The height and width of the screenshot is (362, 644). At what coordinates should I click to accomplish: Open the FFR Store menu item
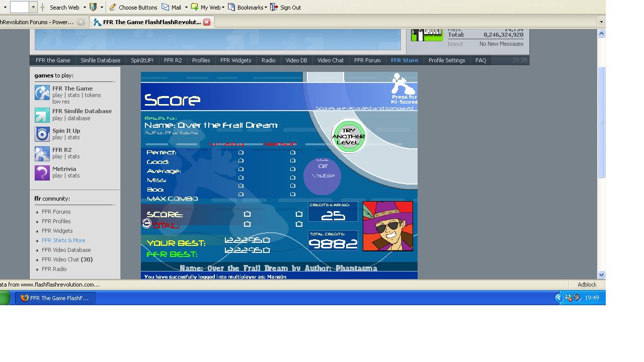(405, 60)
